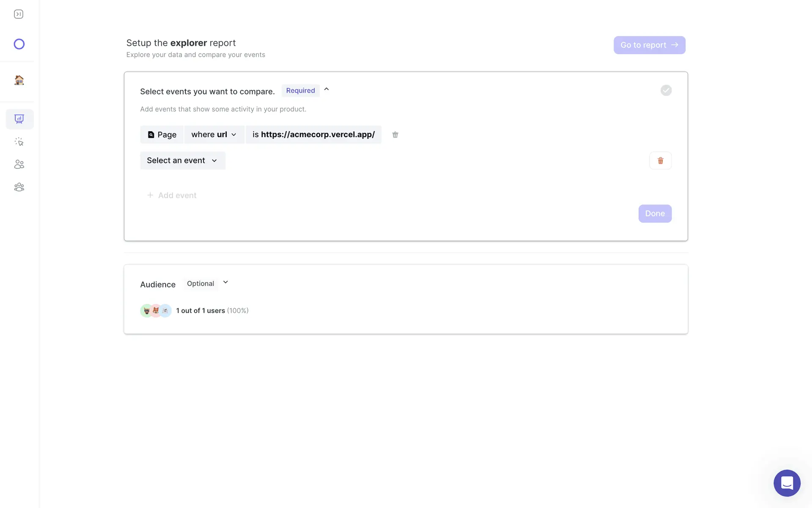Expand the sidebar with the top-left toggle icon
812x508 pixels.
[19, 14]
